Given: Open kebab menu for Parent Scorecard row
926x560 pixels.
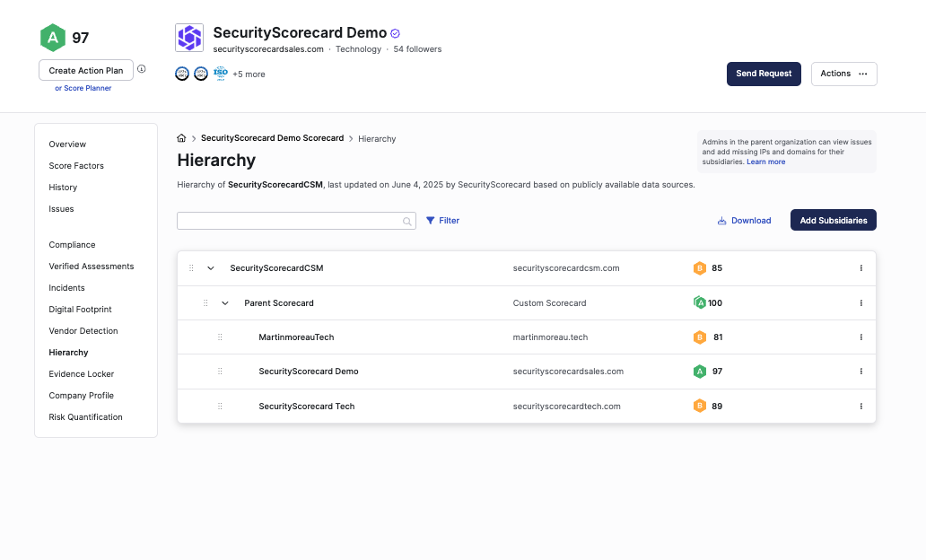Looking at the screenshot, I should [861, 303].
